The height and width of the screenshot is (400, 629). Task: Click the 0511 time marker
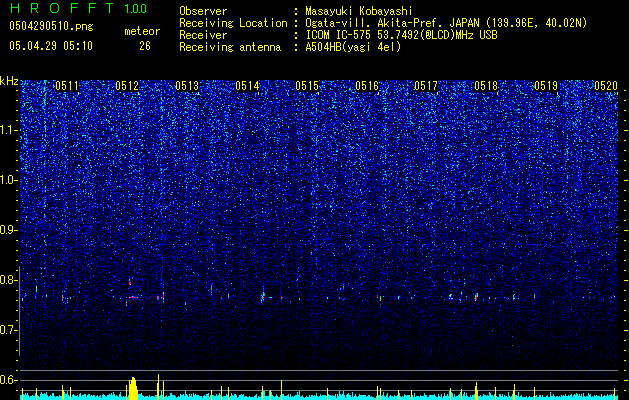67,86
